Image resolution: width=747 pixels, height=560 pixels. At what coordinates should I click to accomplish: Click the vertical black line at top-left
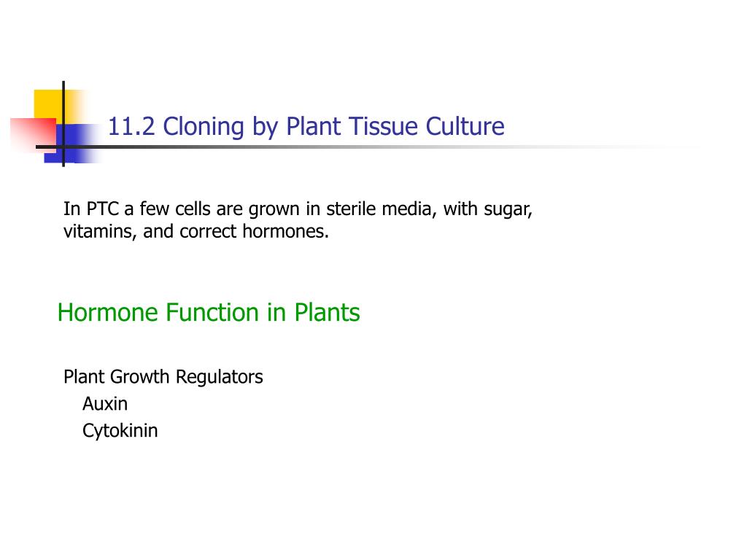point(63,124)
